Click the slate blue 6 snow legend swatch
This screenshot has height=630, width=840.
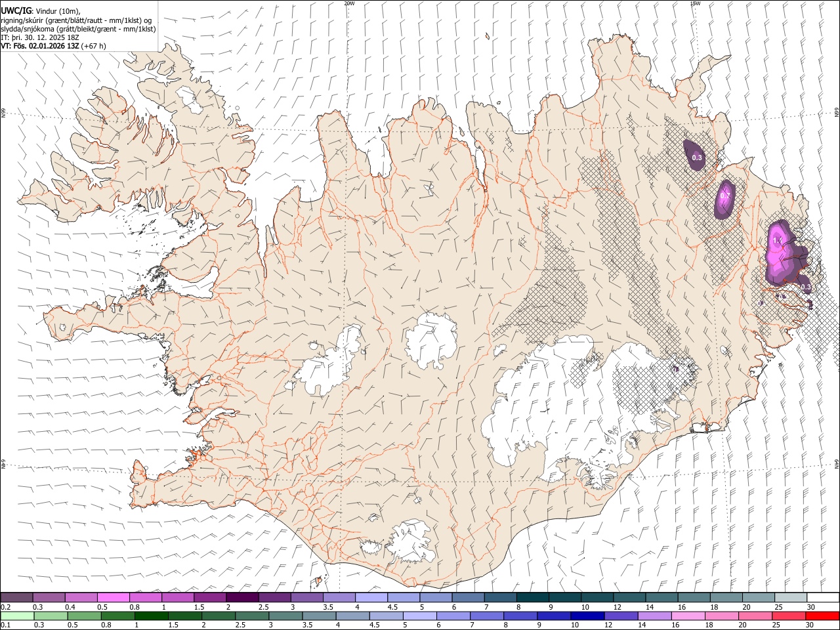(468, 597)
